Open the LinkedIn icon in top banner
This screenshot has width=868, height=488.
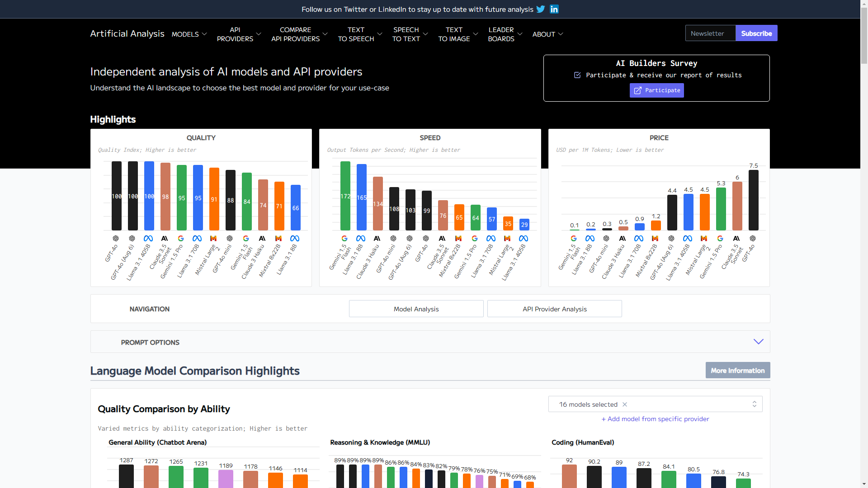[x=554, y=9]
